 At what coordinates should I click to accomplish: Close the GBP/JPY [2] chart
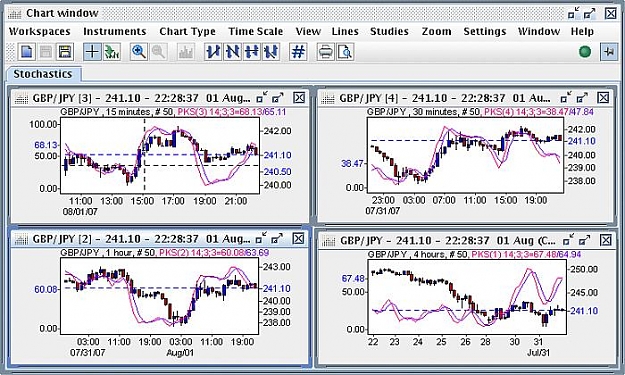click(x=299, y=239)
